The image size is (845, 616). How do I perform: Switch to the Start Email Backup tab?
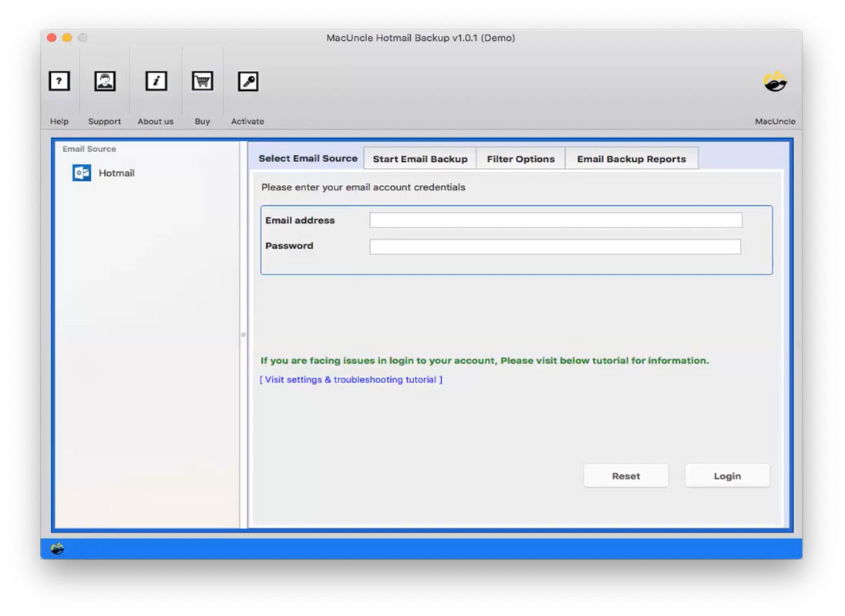click(x=420, y=158)
